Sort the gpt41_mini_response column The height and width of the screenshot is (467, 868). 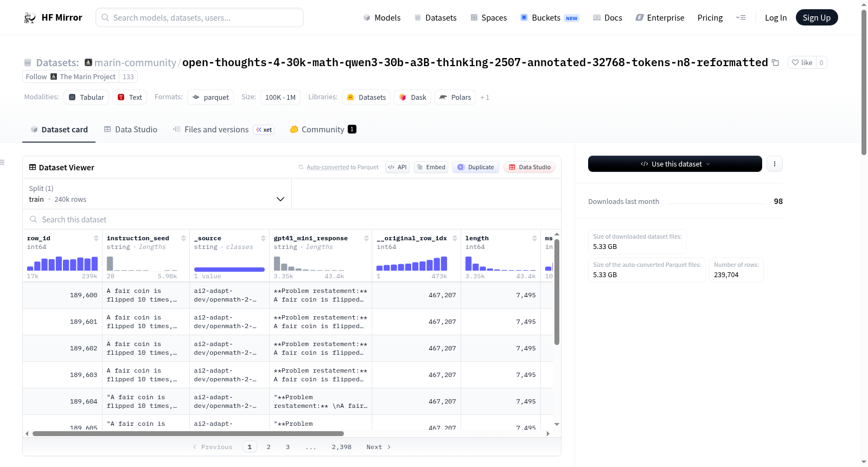point(366,238)
